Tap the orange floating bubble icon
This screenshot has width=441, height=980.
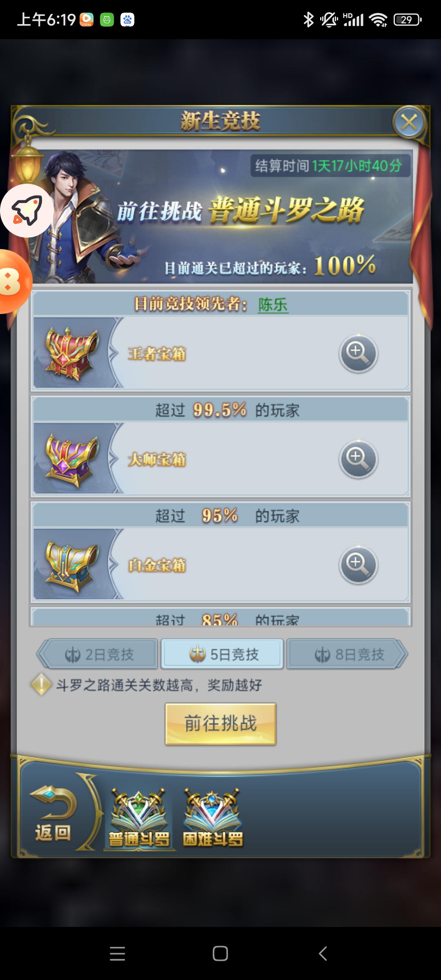(14, 282)
